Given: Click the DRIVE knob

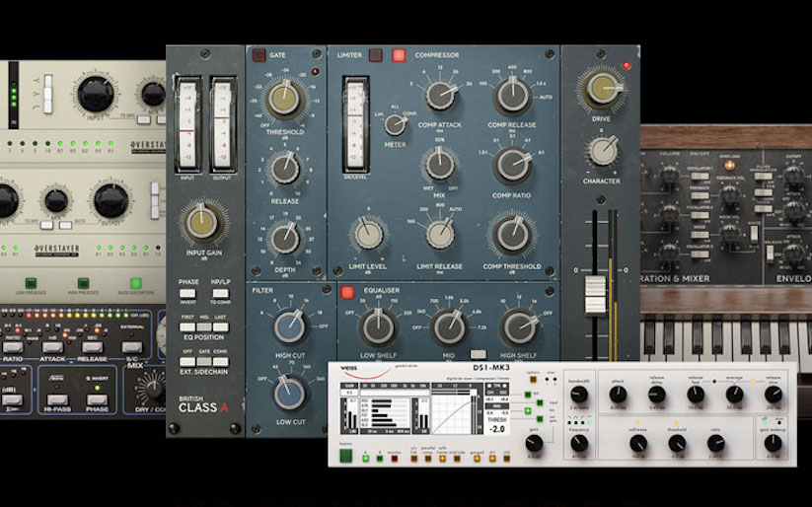Looking at the screenshot, I should (602, 89).
